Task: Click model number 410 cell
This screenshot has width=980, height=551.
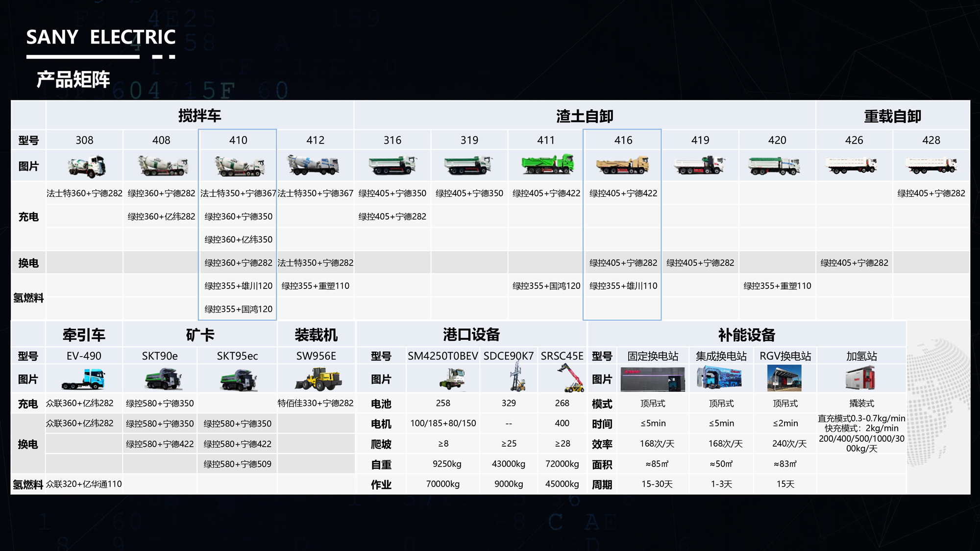Action: (238, 140)
